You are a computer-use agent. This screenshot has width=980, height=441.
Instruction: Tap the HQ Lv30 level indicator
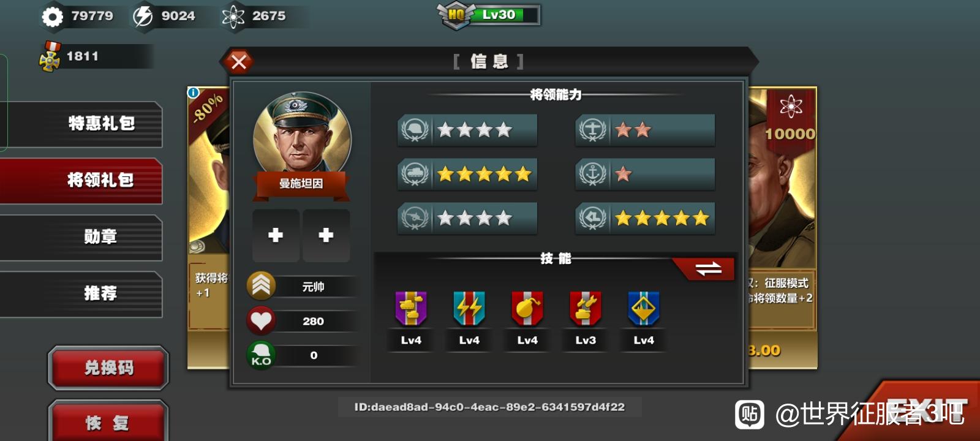[489, 15]
